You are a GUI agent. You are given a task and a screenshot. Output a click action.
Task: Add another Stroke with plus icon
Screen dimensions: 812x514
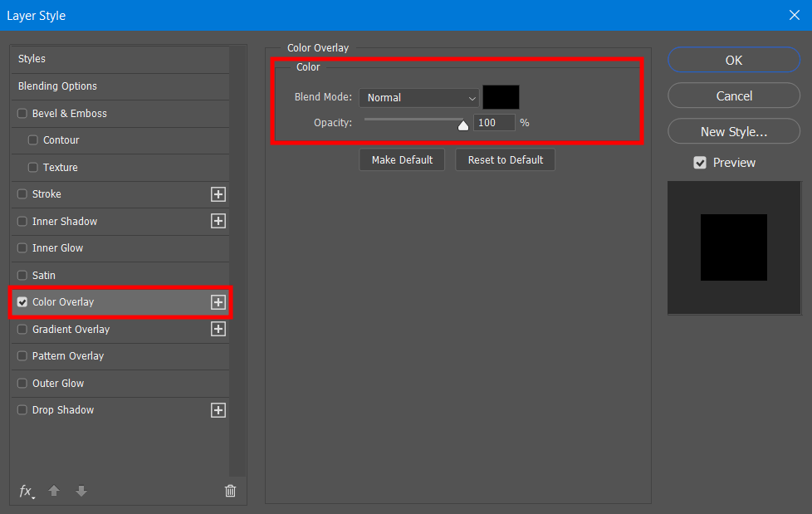[x=218, y=194]
